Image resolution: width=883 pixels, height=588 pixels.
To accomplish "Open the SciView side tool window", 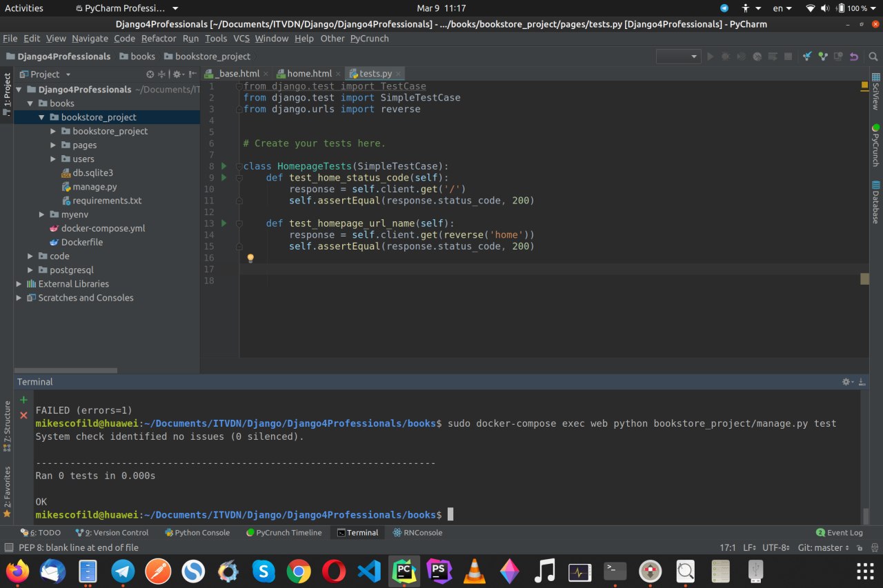I will pos(876,92).
